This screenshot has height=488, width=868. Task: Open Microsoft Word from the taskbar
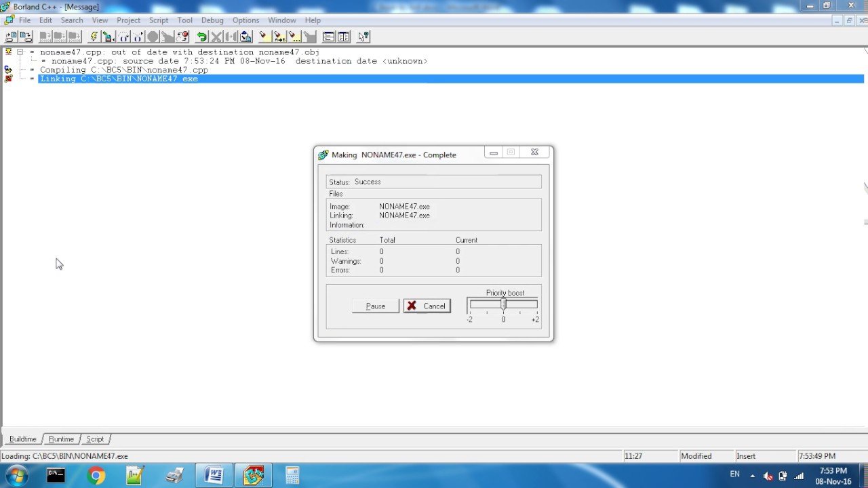point(214,476)
